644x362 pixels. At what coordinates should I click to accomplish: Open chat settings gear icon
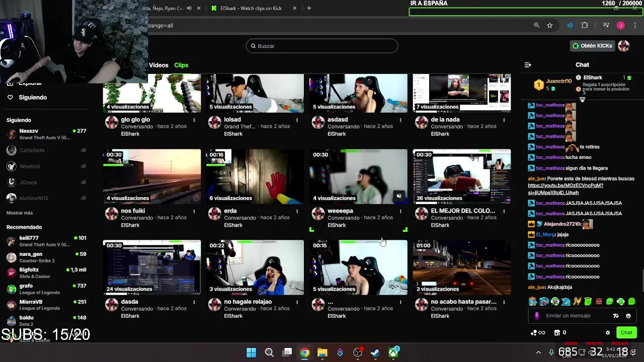pos(608,333)
